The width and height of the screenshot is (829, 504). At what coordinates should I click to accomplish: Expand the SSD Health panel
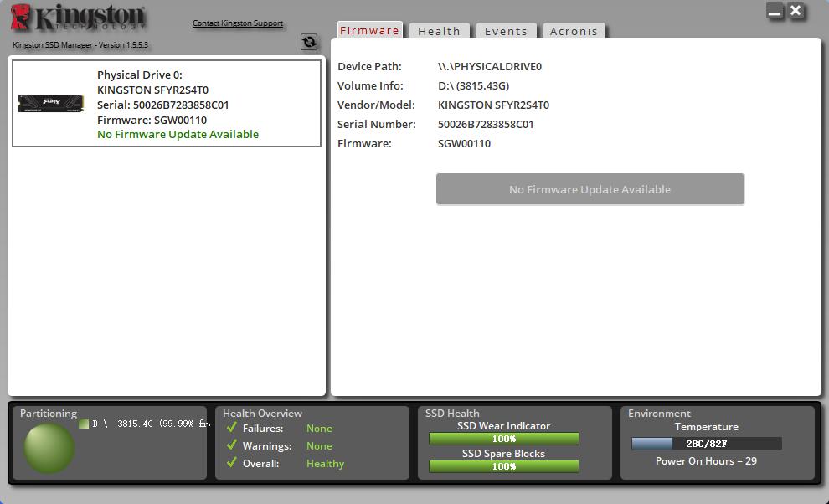click(452, 413)
